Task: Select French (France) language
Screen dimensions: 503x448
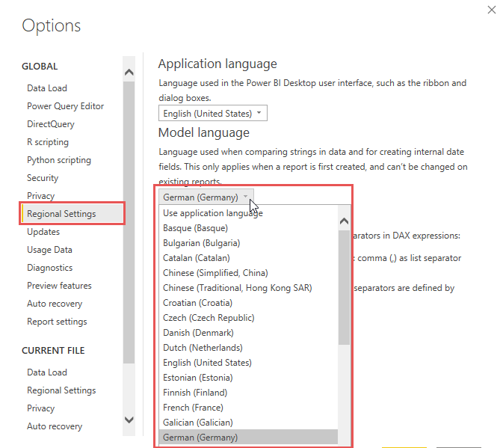Action: click(x=248, y=408)
